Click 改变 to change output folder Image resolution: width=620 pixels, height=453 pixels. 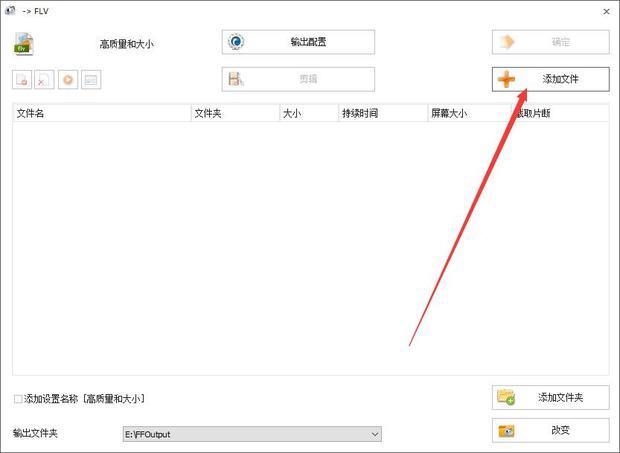550,431
